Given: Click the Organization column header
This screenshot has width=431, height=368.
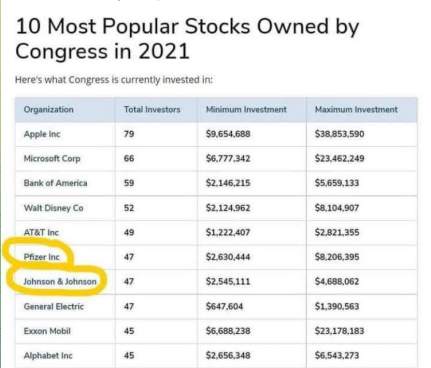Looking at the screenshot, I should click(x=48, y=110).
